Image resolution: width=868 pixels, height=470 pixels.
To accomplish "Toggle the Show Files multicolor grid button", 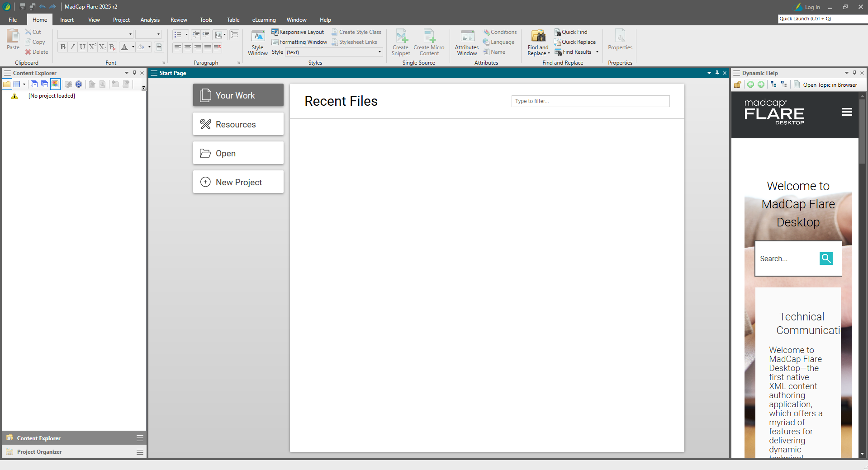I will pyautogui.click(x=55, y=84).
